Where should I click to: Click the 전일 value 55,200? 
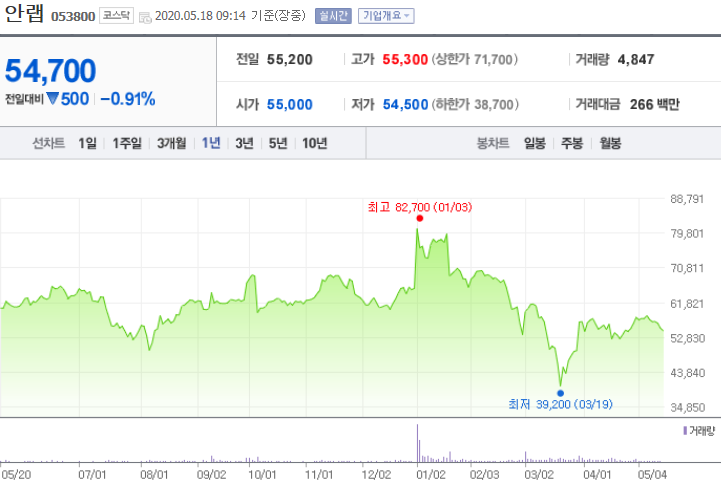coord(290,60)
